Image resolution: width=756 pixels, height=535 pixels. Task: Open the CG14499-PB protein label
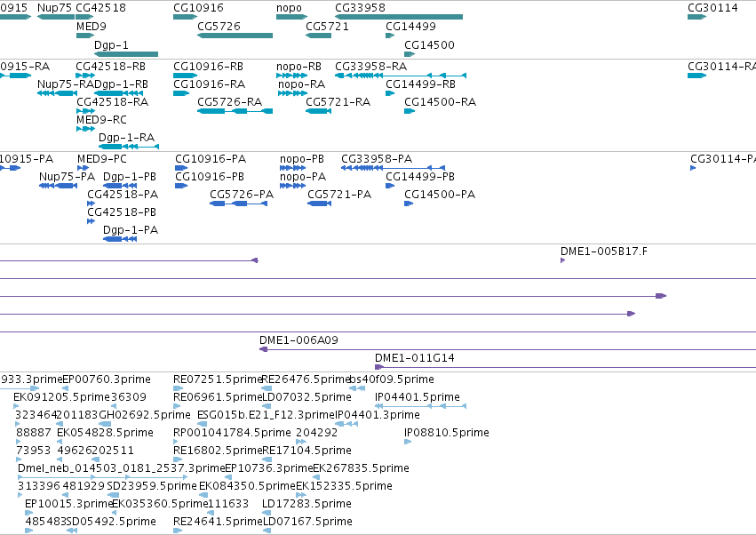pyautogui.click(x=420, y=177)
